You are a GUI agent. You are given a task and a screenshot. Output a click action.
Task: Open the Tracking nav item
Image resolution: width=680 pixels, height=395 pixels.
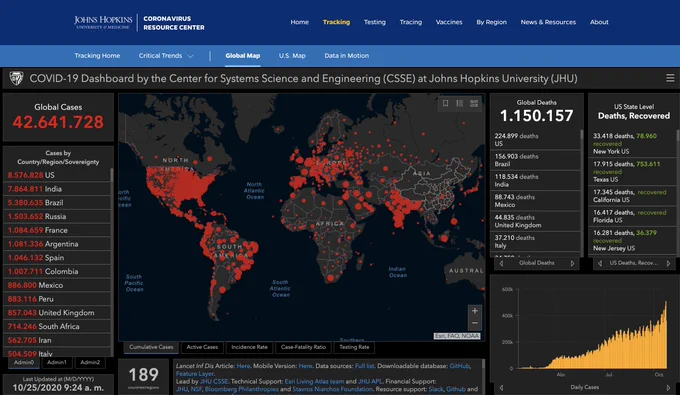point(336,22)
